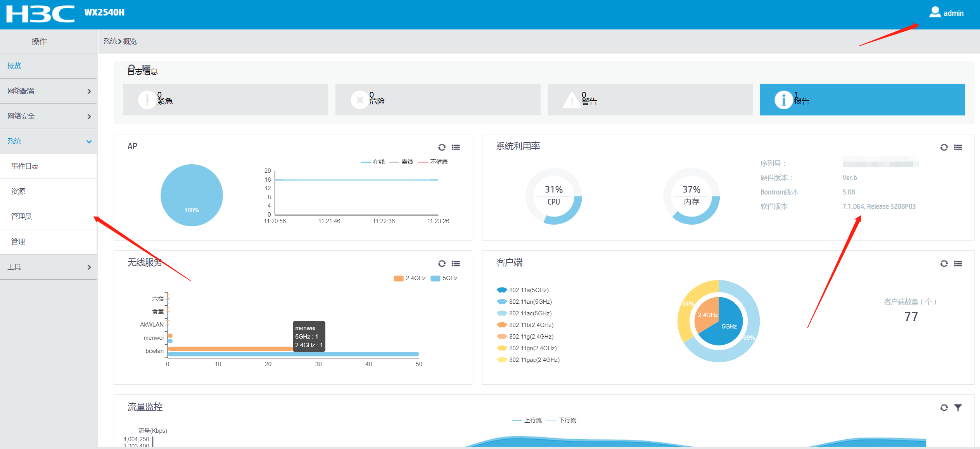The width and height of the screenshot is (980, 449).
Task: Open 客户端 panel list menu
Action: [958, 263]
